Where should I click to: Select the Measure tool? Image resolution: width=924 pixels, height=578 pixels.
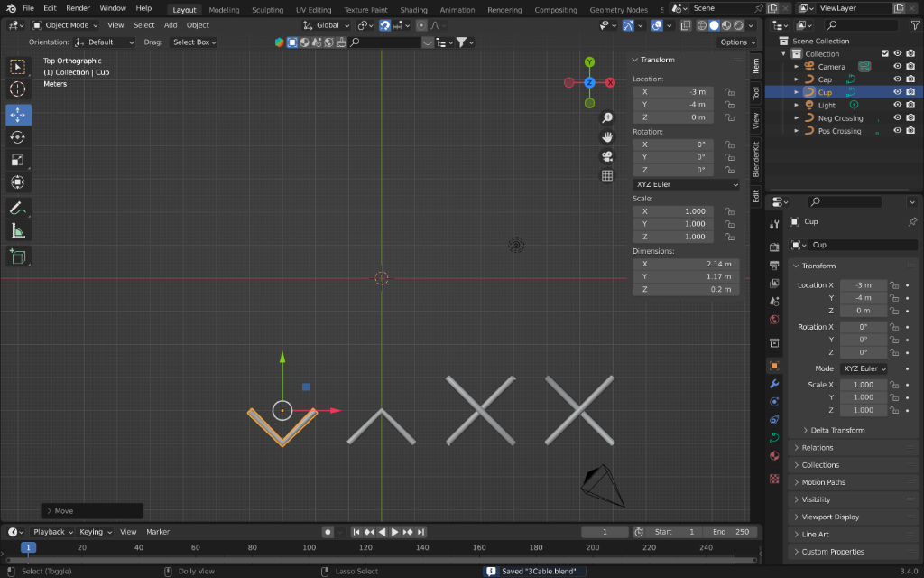18,231
